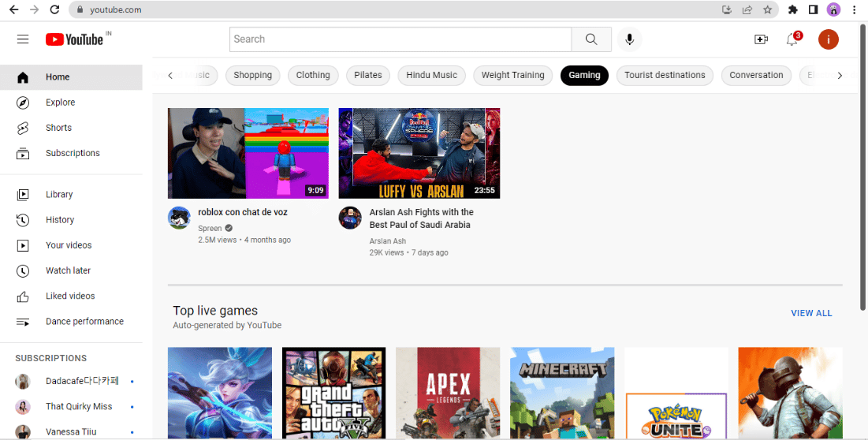Image resolution: width=868 pixels, height=440 pixels.
Task: Click the search magnifier button
Action: [x=591, y=39]
